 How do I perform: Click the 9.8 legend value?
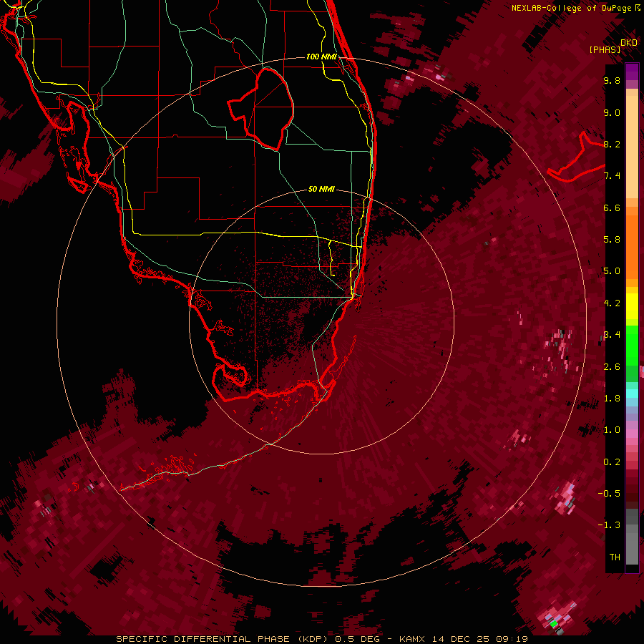pos(612,80)
